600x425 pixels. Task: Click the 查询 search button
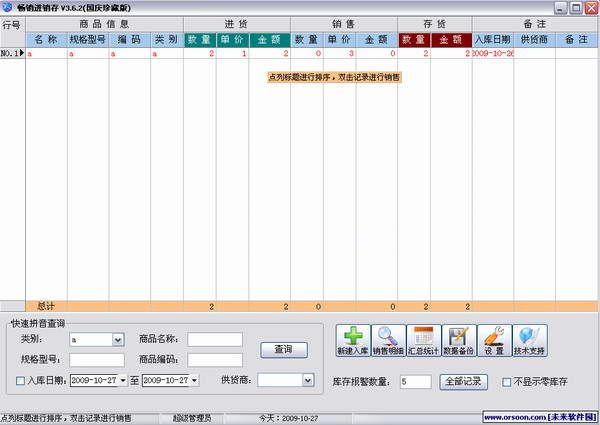283,350
